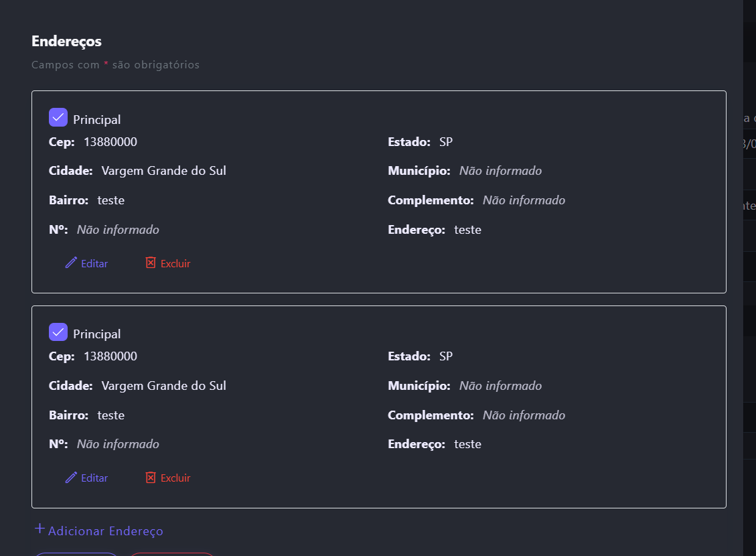The height and width of the screenshot is (556, 756).
Task: Click the red delete icon in the first address card
Action: (x=151, y=263)
